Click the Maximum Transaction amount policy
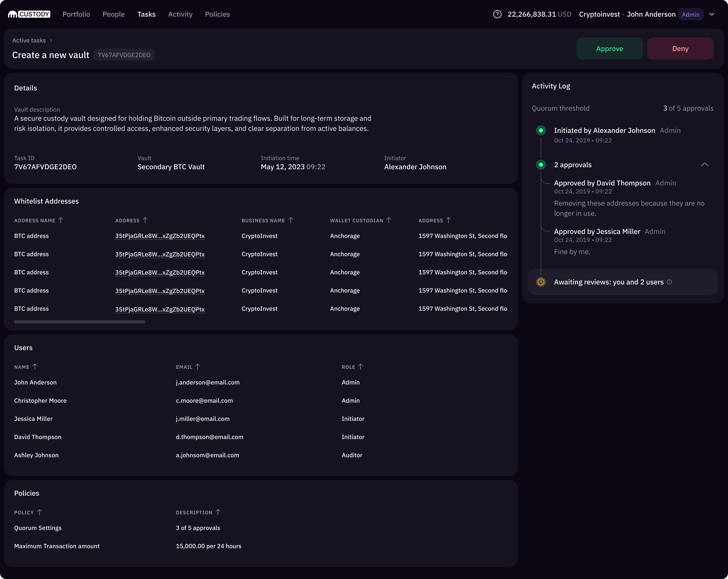This screenshot has height=579, width=728. pyautogui.click(x=57, y=546)
